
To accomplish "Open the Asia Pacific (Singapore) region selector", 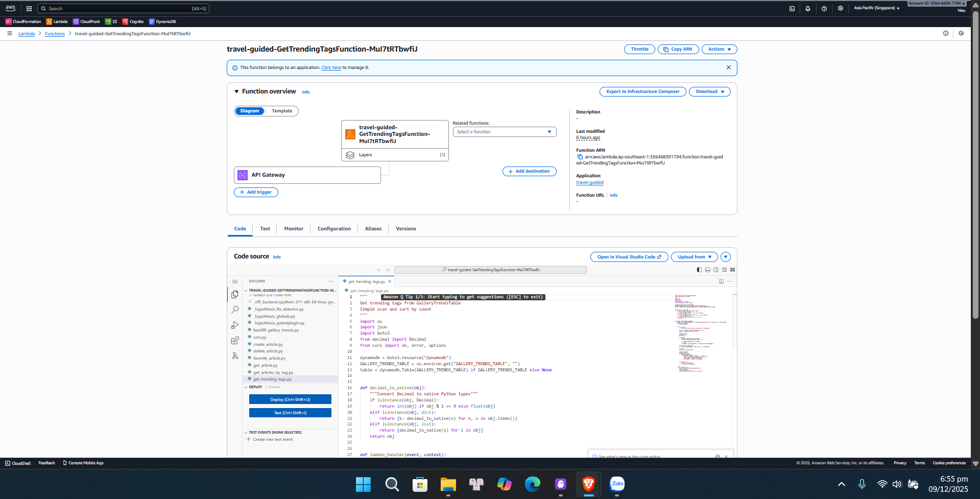I will tap(876, 8).
